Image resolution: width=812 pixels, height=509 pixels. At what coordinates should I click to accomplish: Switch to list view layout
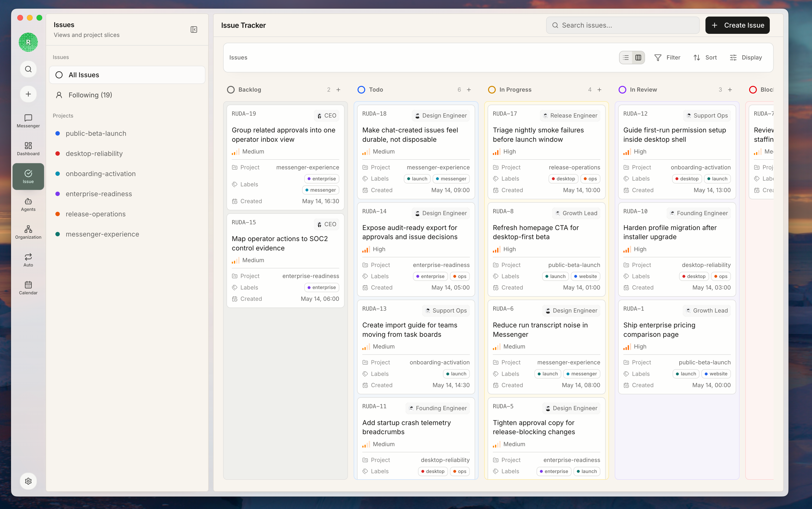point(626,58)
